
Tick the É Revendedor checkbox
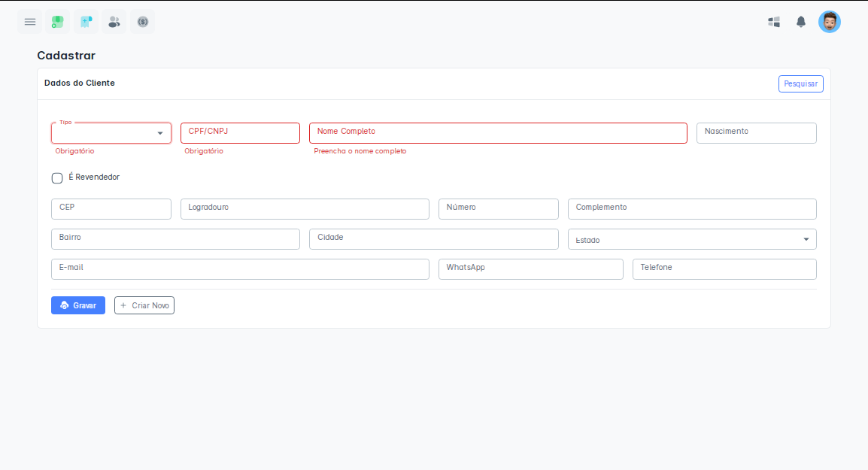(x=57, y=178)
